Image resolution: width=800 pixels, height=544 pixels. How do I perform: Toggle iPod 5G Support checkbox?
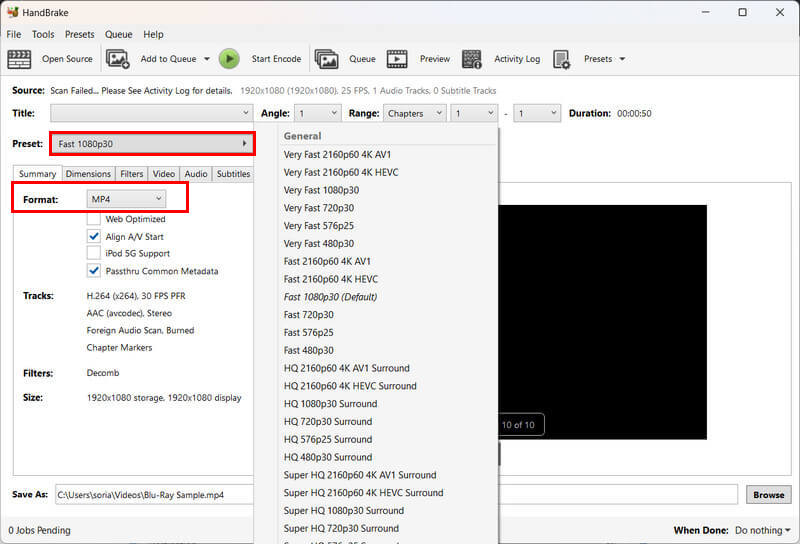[x=94, y=254]
